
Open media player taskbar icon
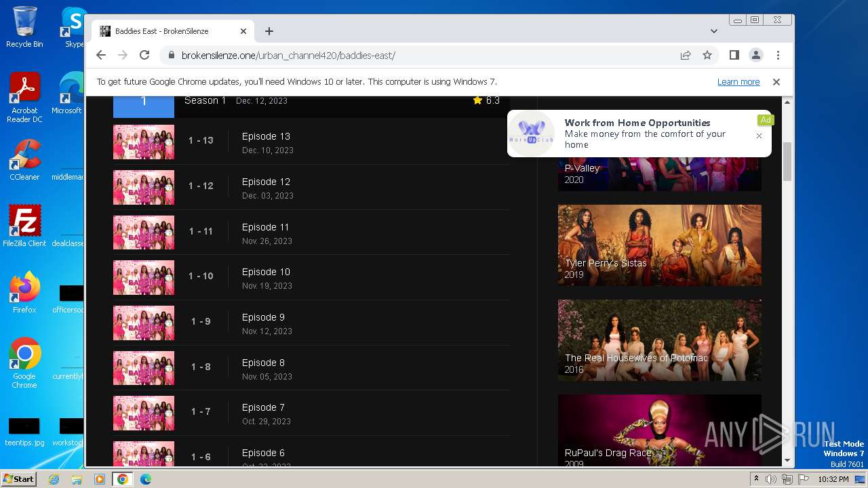(x=100, y=479)
